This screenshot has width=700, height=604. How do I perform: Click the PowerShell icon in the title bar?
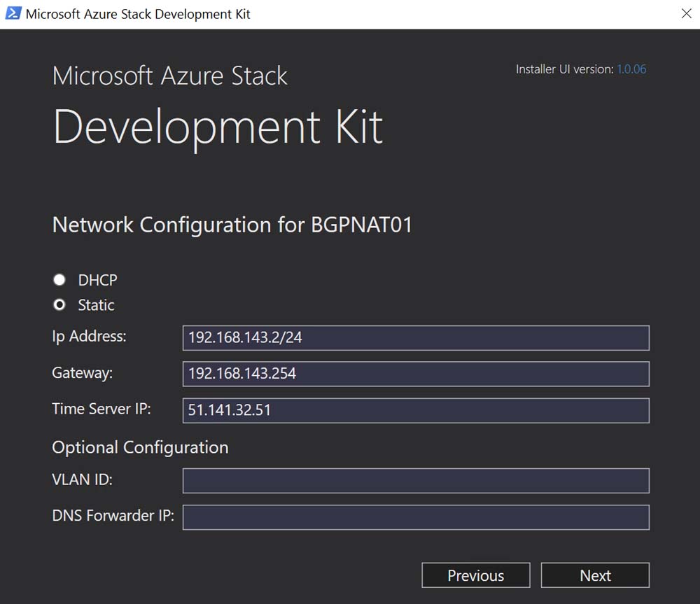click(13, 14)
